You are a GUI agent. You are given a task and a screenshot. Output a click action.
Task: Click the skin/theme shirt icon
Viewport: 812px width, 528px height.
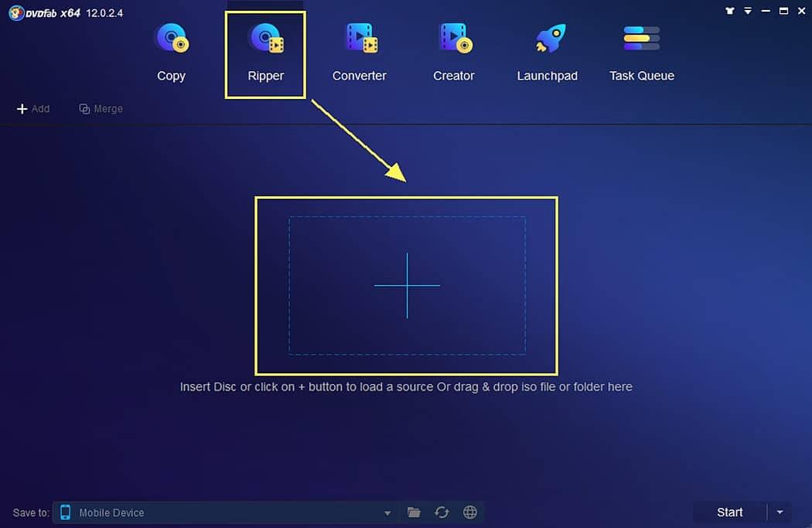[730, 12]
